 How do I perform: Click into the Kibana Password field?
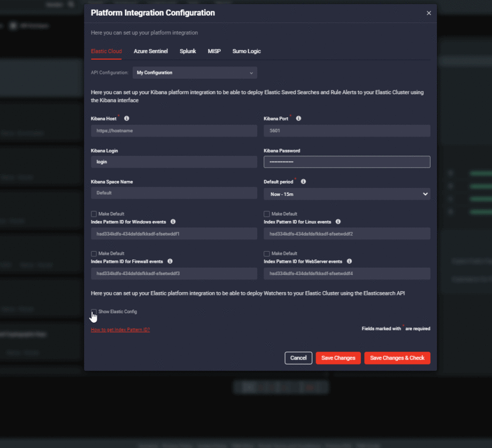347,162
